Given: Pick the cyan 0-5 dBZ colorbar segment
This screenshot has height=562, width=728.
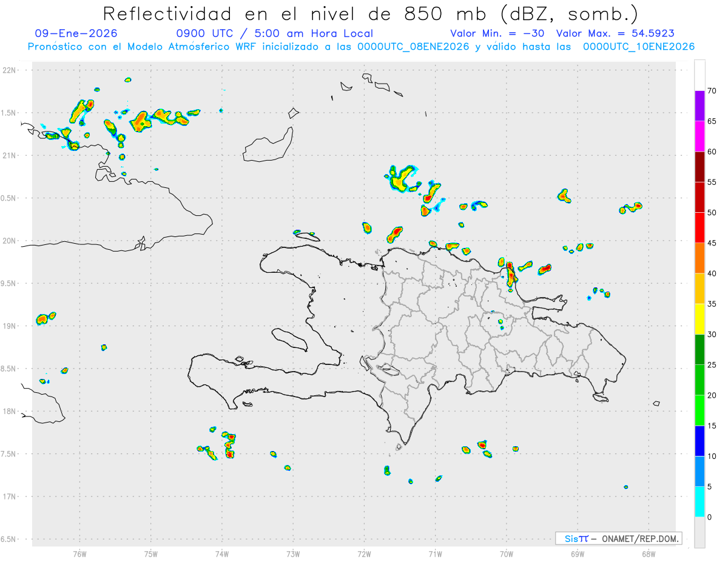Looking at the screenshot, I should pos(699,502).
